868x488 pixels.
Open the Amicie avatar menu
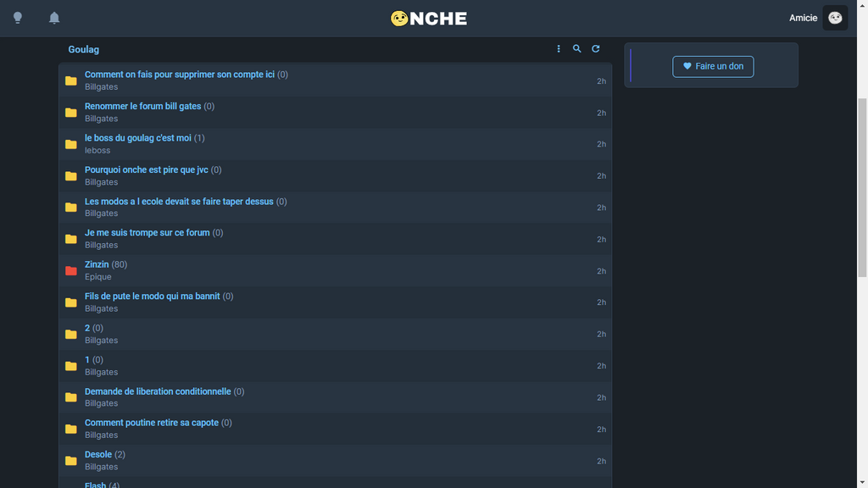tap(835, 18)
